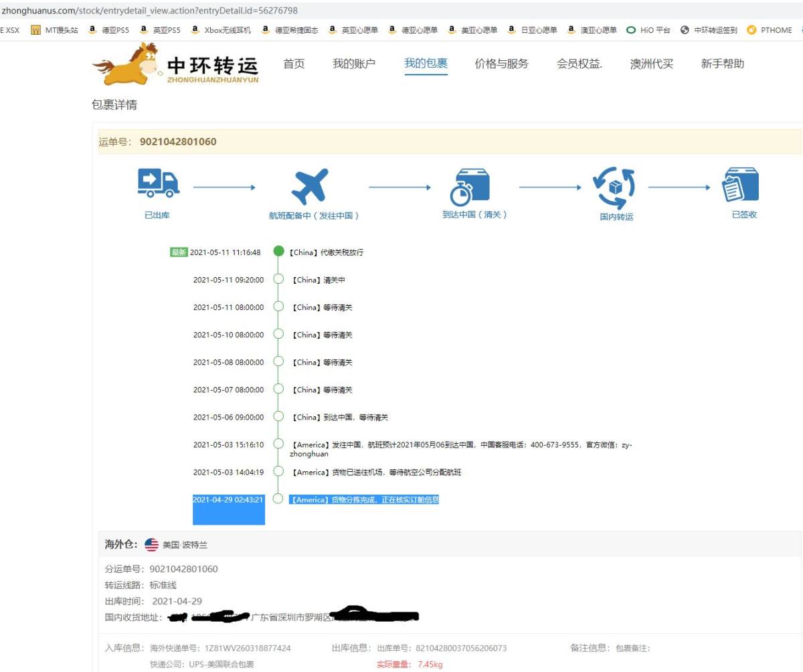Screen dimensions: 803x672
Task: Click the 澳洲代买 link
Action: 650,63
